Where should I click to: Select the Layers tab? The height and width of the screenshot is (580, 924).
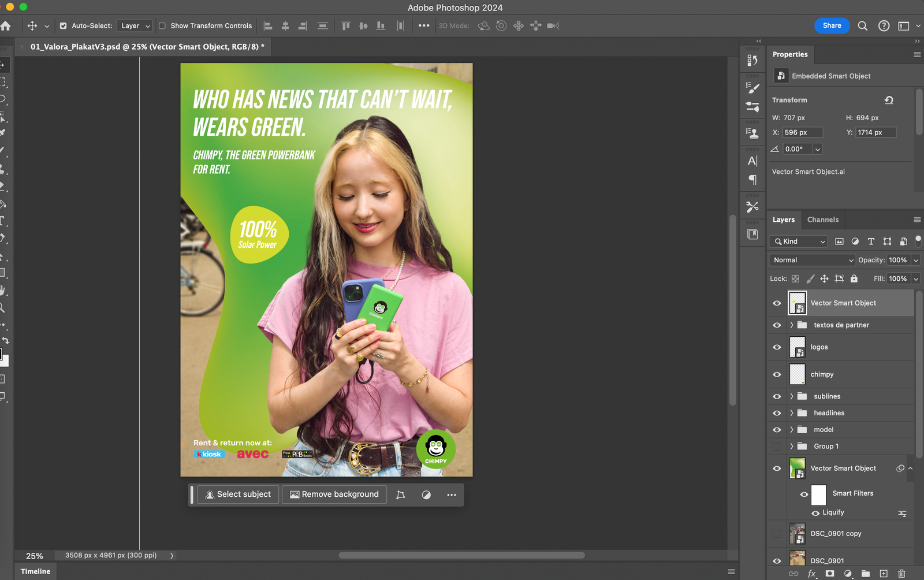point(784,220)
